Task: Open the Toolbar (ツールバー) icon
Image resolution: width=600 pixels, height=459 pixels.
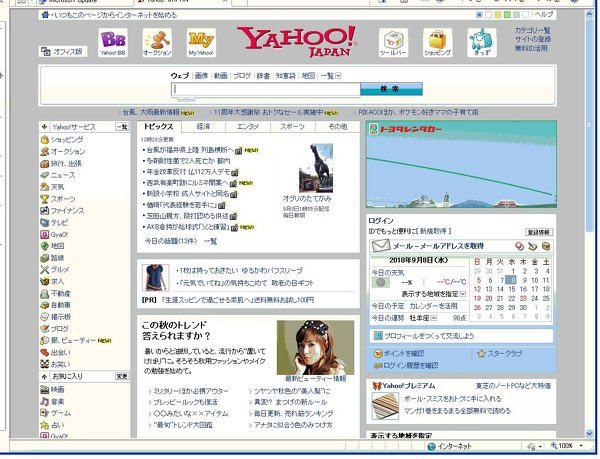Action: click(393, 42)
